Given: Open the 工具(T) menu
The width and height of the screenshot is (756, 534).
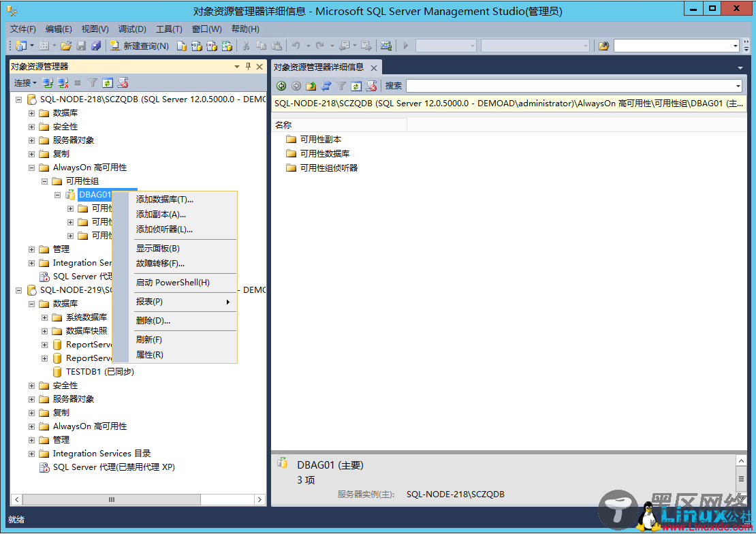Looking at the screenshot, I should (x=169, y=29).
